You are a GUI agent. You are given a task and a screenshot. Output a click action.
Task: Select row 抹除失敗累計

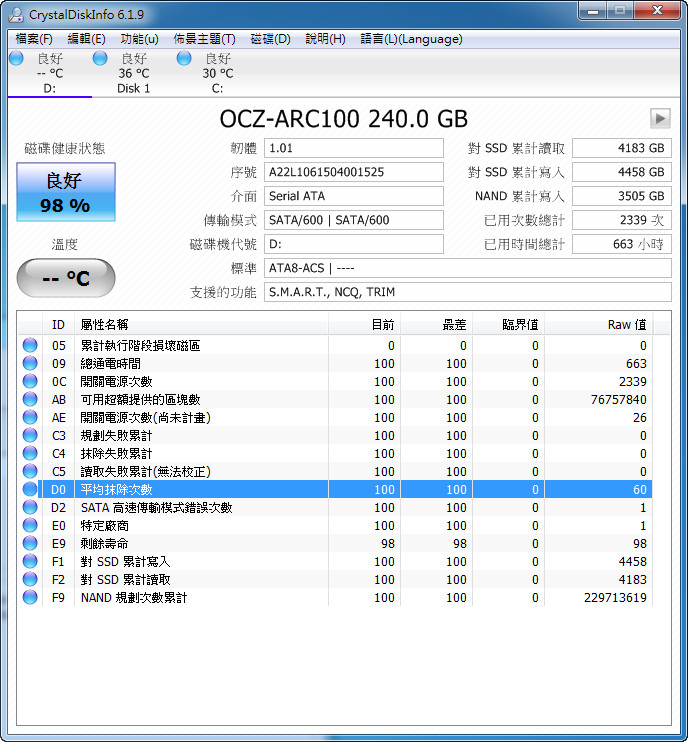pyautogui.click(x=335, y=453)
